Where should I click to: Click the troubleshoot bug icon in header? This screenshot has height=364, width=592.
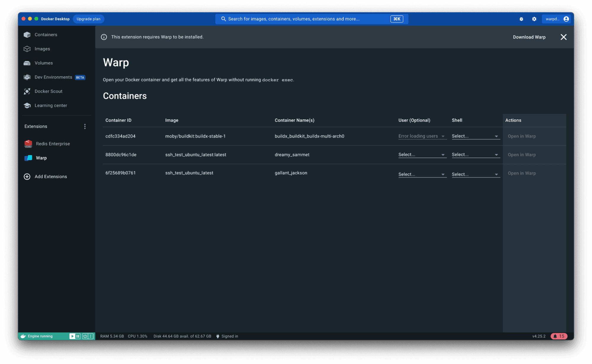[521, 19]
